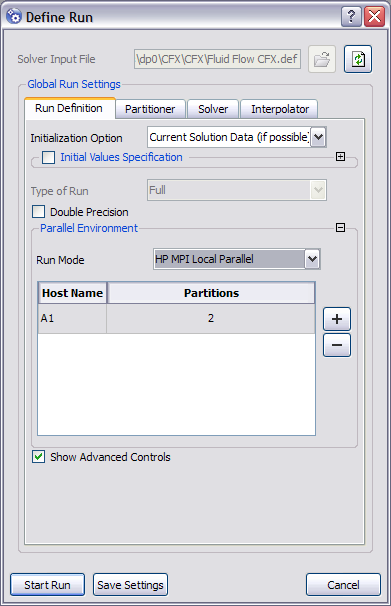The image size is (391, 606).
Task: Open the Initialization Option dropdown
Action: pyautogui.click(x=318, y=137)
